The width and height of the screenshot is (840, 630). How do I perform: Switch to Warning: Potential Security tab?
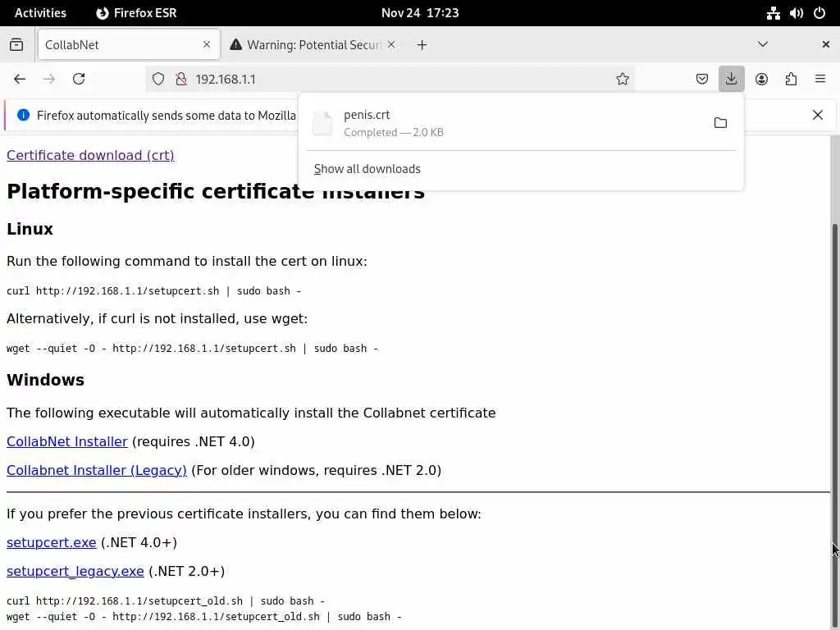coord(313,44)
